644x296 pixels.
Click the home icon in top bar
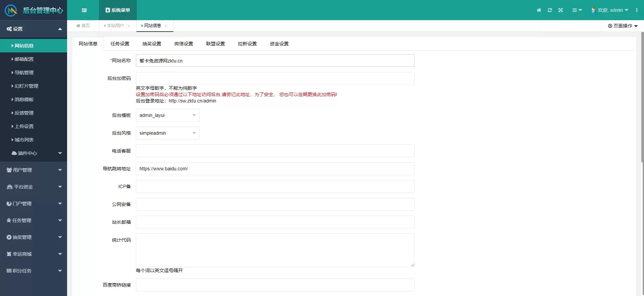[539, 10]
